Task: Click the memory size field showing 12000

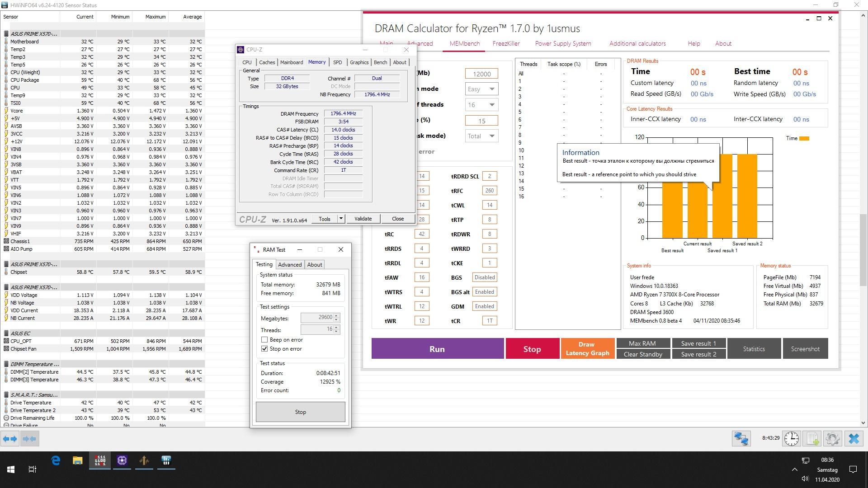Action: [481, 74]
